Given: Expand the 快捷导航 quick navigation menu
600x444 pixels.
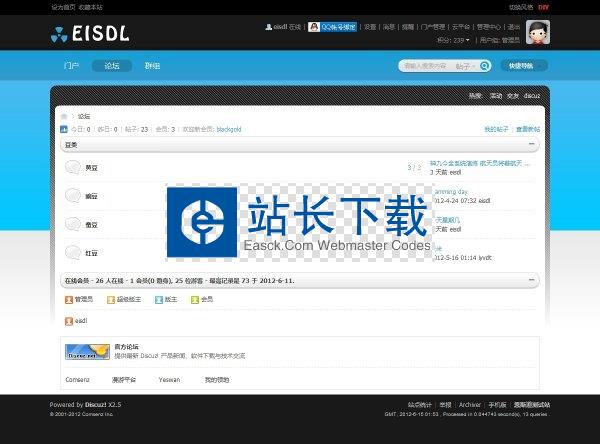Looking at the screenshot, I should coord(524,66).
